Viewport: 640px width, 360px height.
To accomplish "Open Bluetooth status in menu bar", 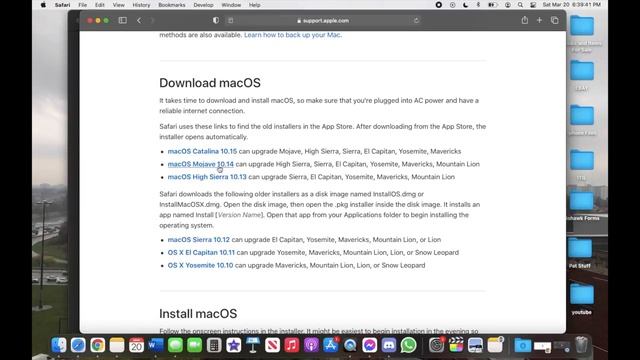I will tap(478, 5).
